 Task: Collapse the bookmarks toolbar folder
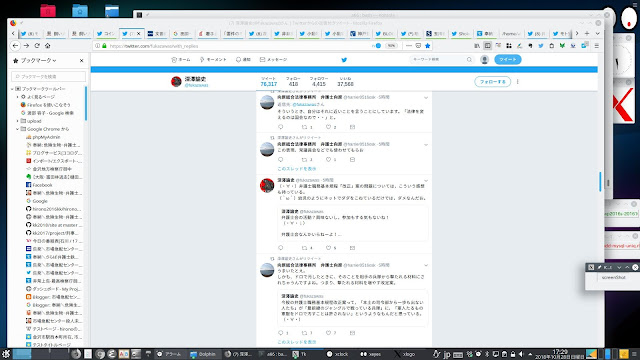pyautogui.click(x=12, y=89)
